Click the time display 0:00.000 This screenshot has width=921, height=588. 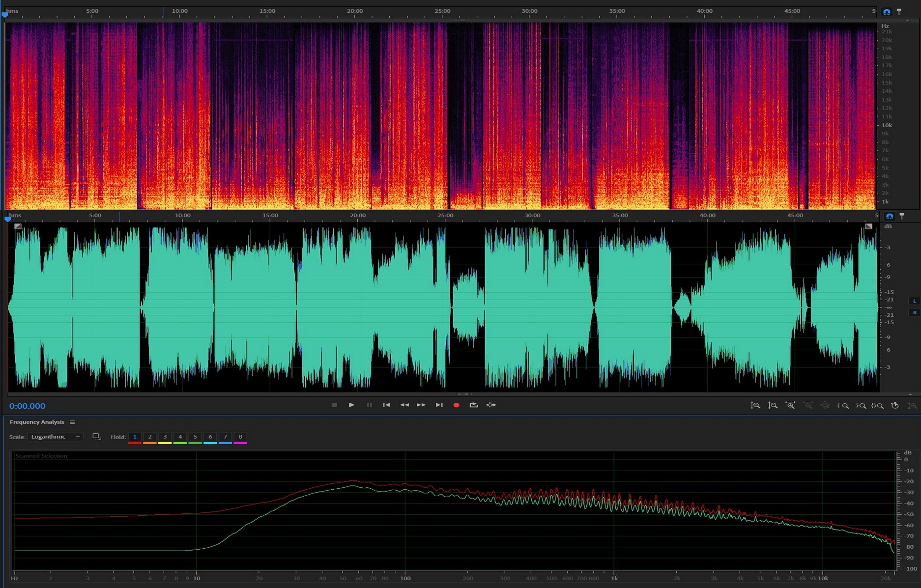pyautogui.click(x=28, y=406)
